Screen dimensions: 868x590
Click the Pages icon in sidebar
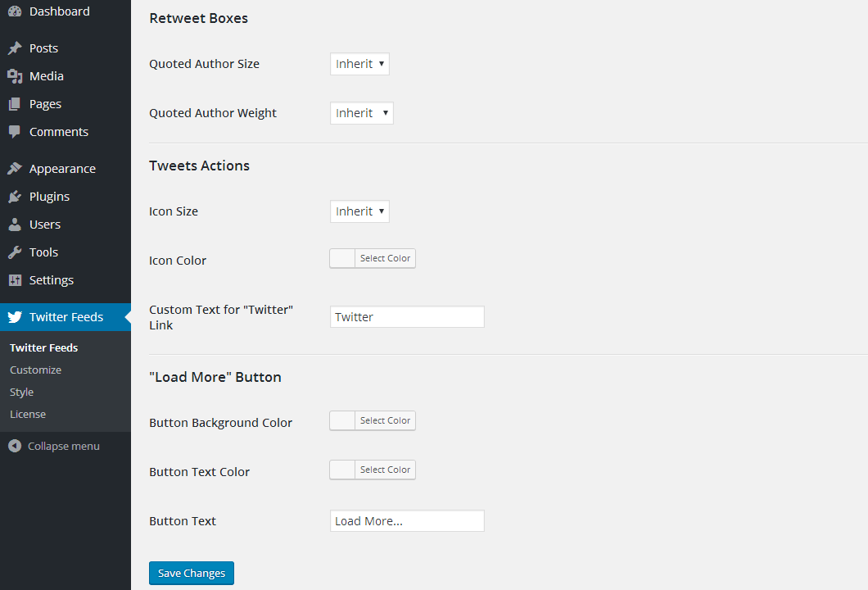coord(15,104)
